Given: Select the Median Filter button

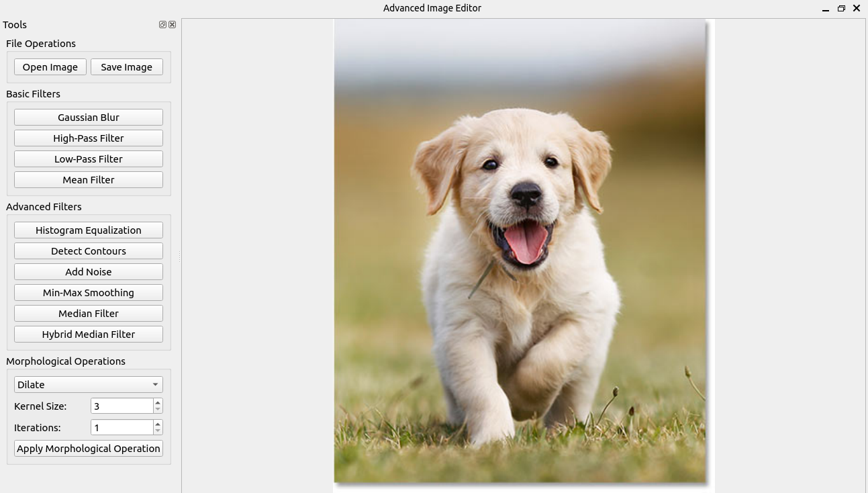Looking at the screenshot, I should pyautogui.click(x=89, y=314).
